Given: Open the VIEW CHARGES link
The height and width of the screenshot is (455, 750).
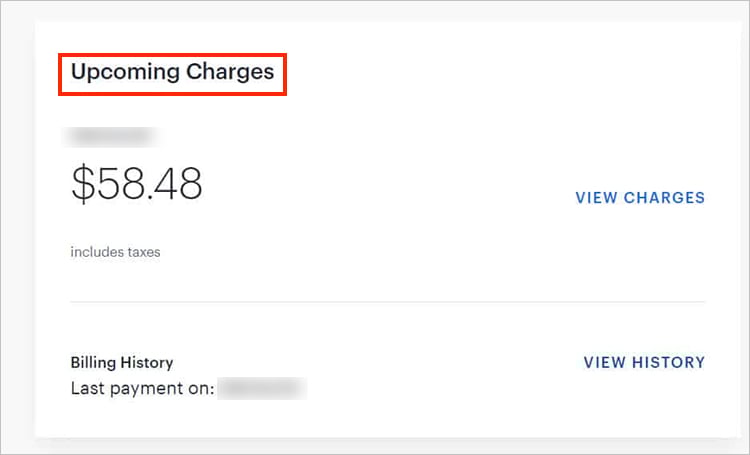Looking at the screenshot, I should 640,198.
